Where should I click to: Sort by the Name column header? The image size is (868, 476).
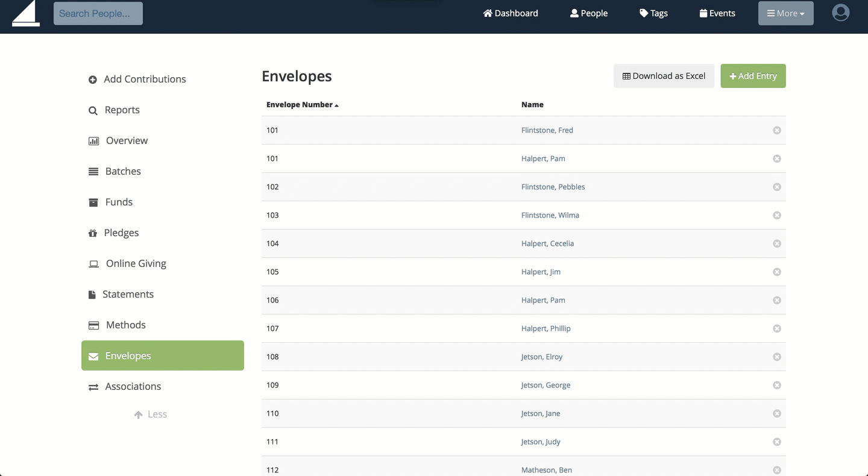532,105
